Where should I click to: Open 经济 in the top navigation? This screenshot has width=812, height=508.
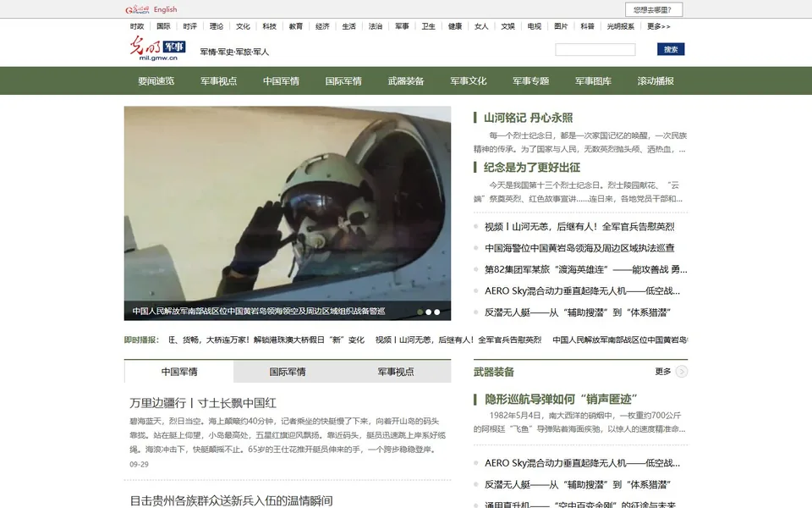(x=322, y=26)
